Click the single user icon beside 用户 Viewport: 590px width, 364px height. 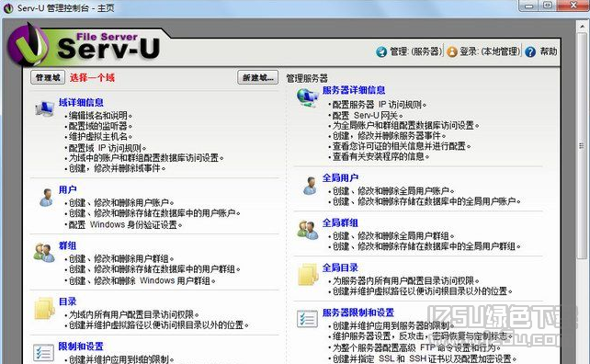point(46,198)
